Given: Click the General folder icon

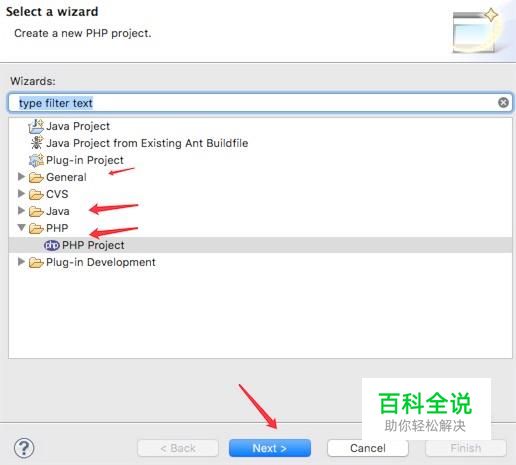Looking at the screenshot, I should click(36, 177).
